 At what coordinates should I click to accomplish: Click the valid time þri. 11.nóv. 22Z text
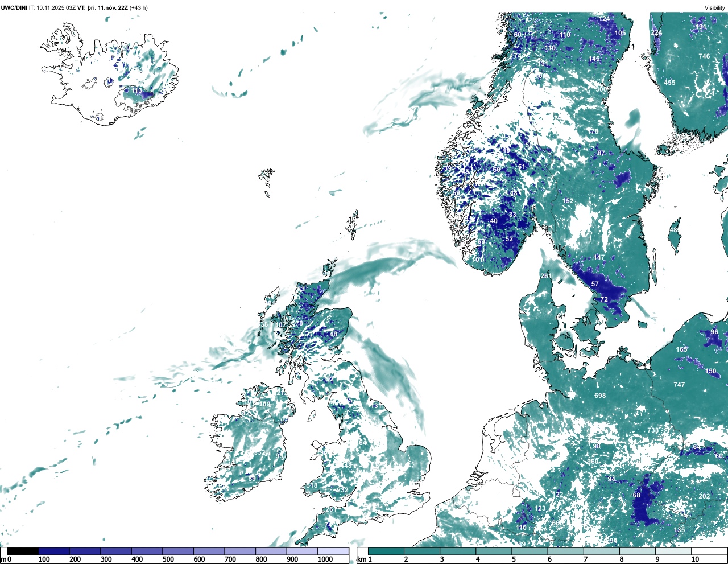click(107, 8)
